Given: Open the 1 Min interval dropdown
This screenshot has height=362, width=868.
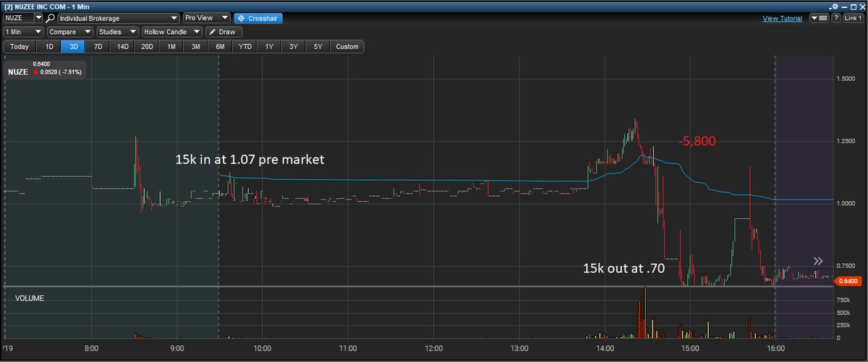Looking at the screenshot, I should point(23,32).
